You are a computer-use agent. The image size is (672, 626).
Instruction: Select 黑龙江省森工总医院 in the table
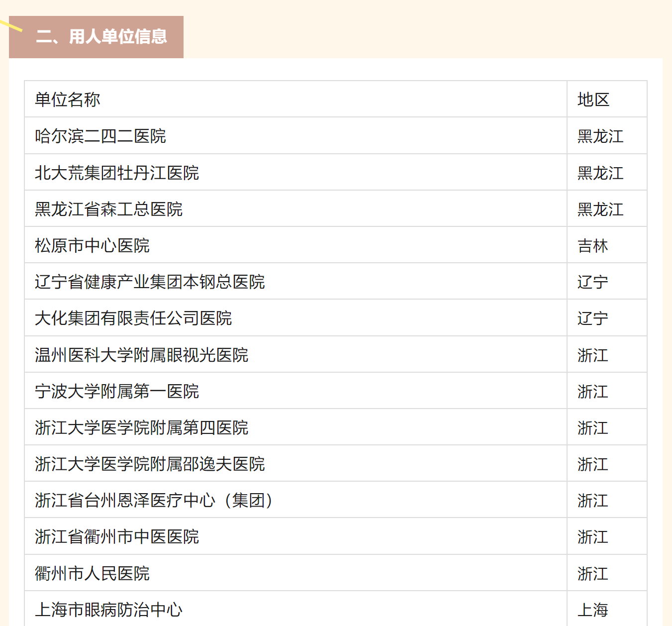pyautogui.click(x=108, y=209)
